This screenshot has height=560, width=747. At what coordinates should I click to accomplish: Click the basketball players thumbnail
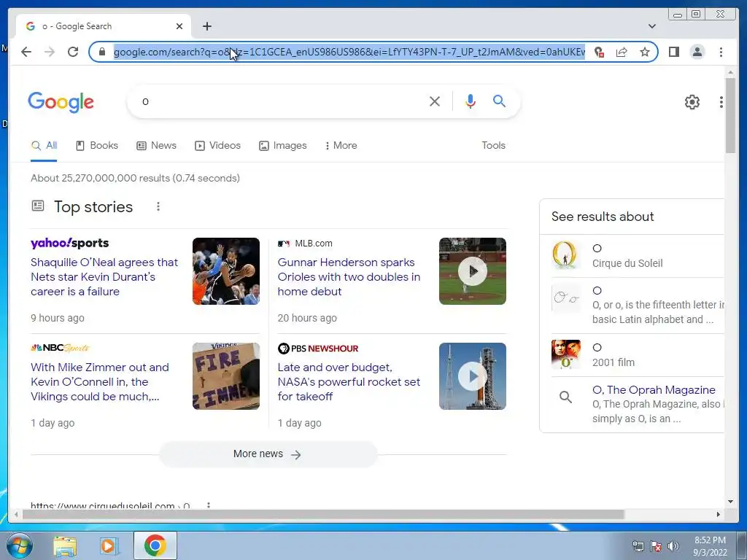coord(226,271)
